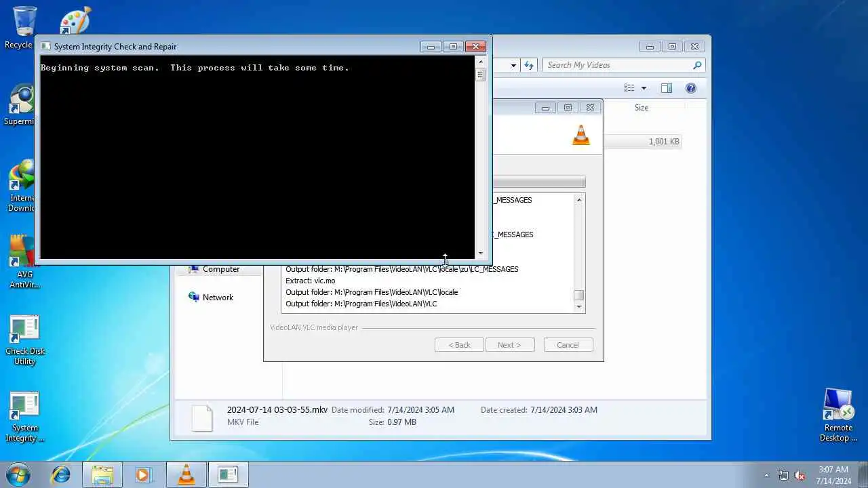Open System Integrity console window system menu icon
Viewport: 868px width, 488px height.
pyautogui.click(x=45, y=46)
